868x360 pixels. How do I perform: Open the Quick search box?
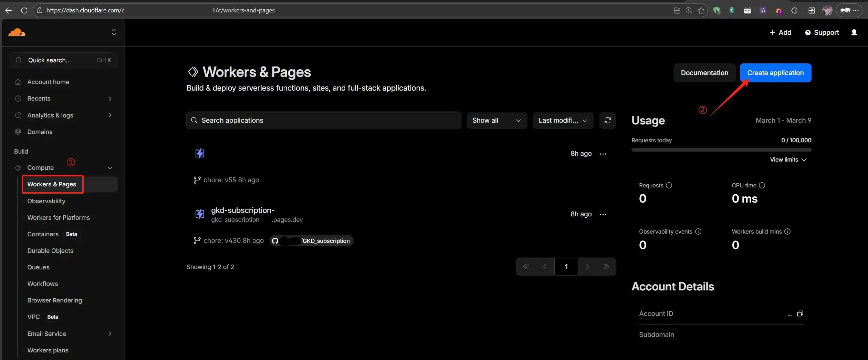63,60
